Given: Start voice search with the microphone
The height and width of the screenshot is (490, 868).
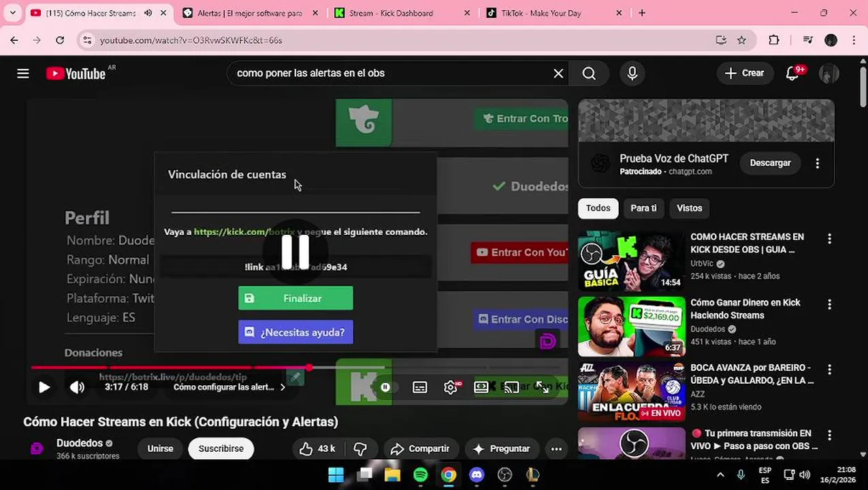Looking at the screenshot, I should pyautogui.click(x=632, y=73).
